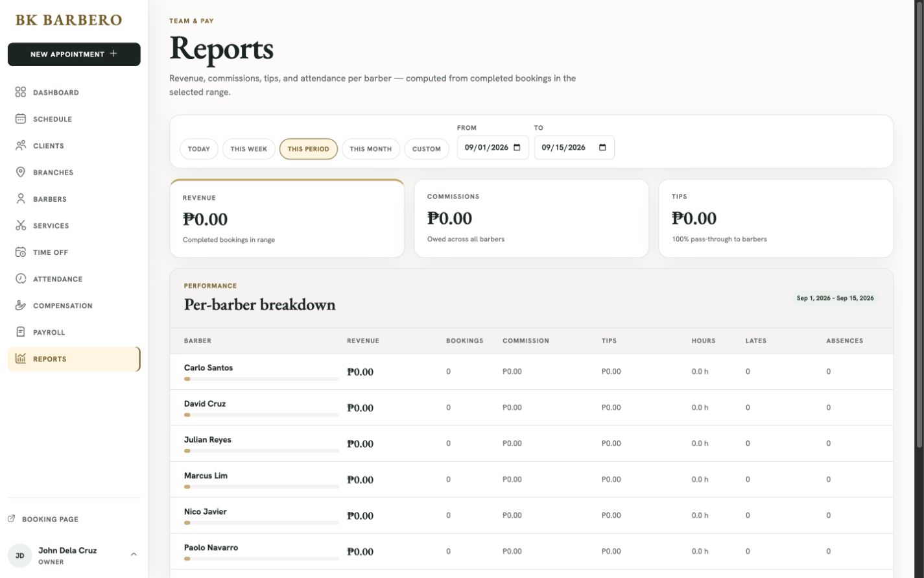This screenshot has height=578, width=924.
Task: Select the This Week range filter
Action: pyautogui.click(x=249, y=149)
